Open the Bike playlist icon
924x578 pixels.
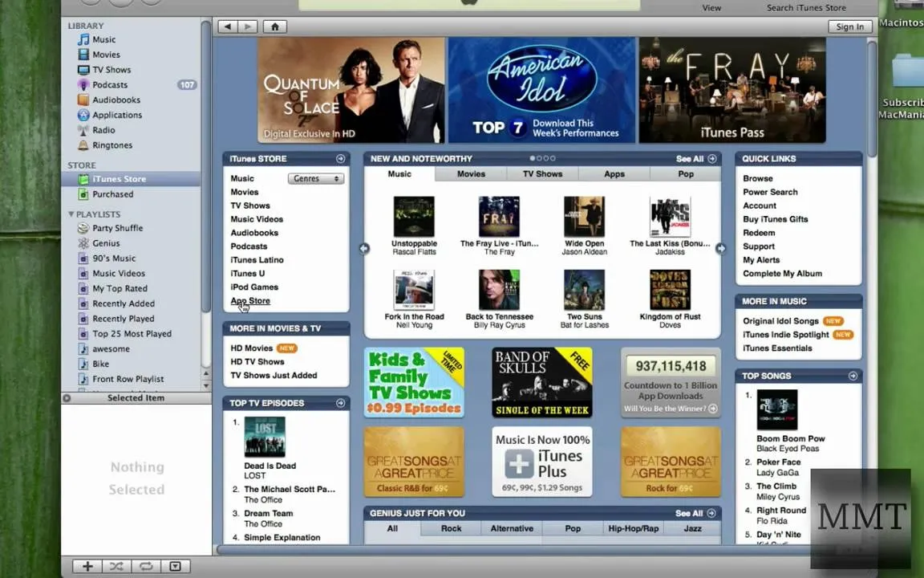point(83,364)
